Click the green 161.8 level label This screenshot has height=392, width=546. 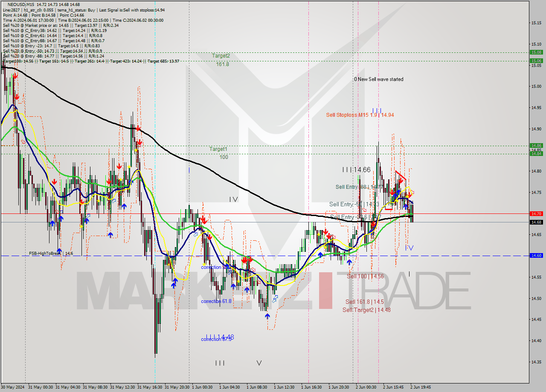point(223,64)
